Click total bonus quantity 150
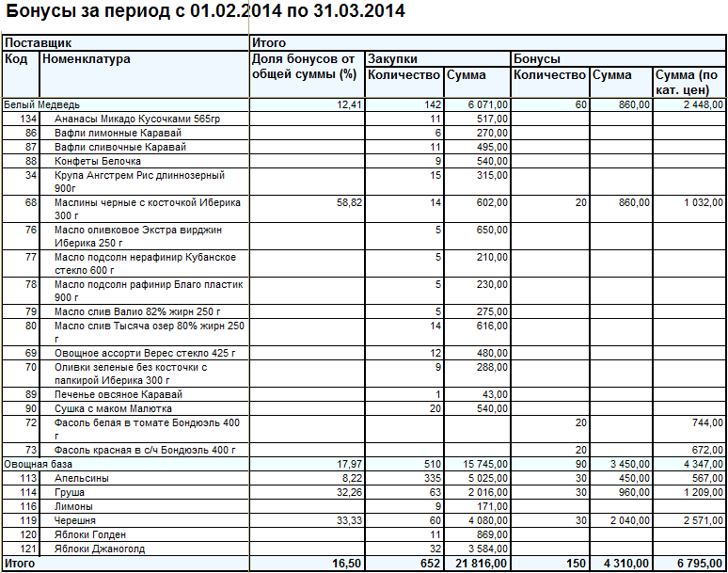 click(x=577, y=564)
